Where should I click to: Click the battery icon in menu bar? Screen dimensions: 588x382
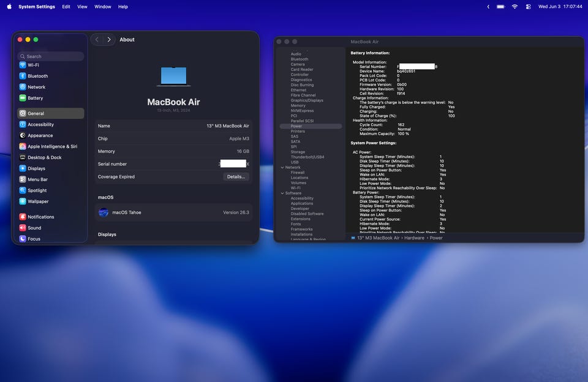[500, 6]
